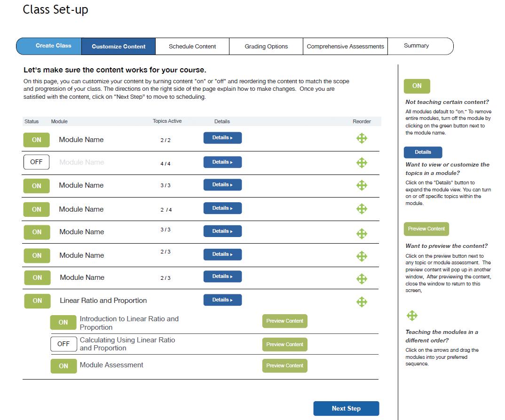Expand Details for the 2 / 4 topics module

click(222, 208)
